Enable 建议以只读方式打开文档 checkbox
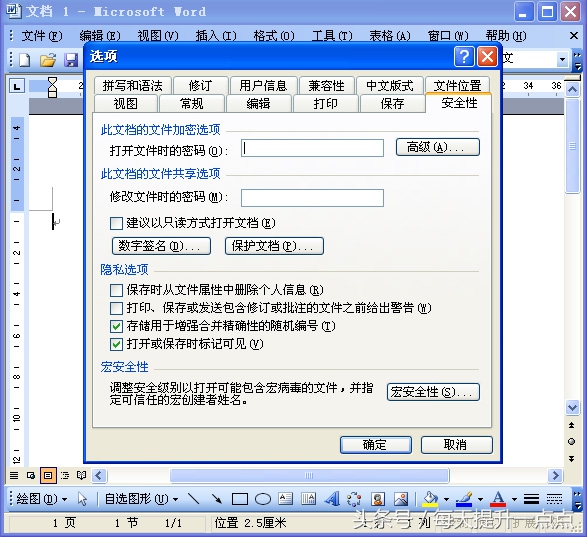 (x=116, y=223)
